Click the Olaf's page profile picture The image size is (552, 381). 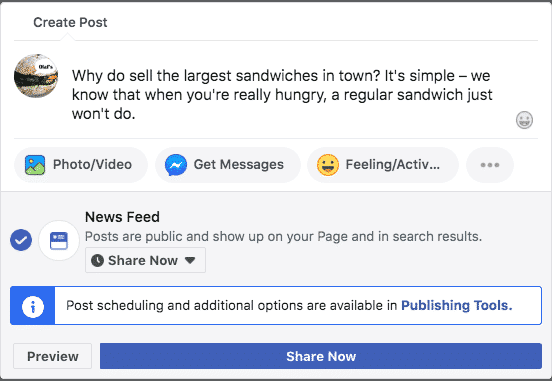(36, 76)
